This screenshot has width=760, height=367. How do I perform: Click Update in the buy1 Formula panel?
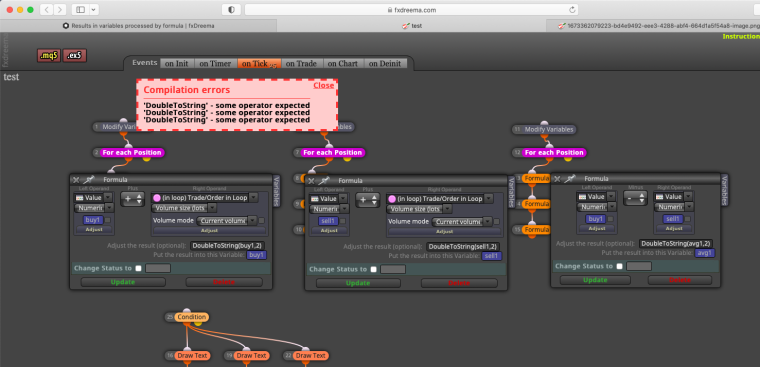pos(123,282)
